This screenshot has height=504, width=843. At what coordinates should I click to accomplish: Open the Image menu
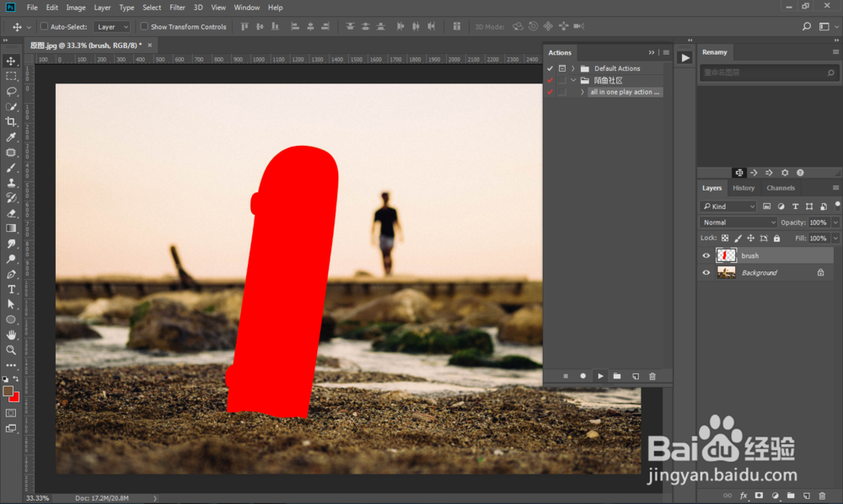pos(76,8)
